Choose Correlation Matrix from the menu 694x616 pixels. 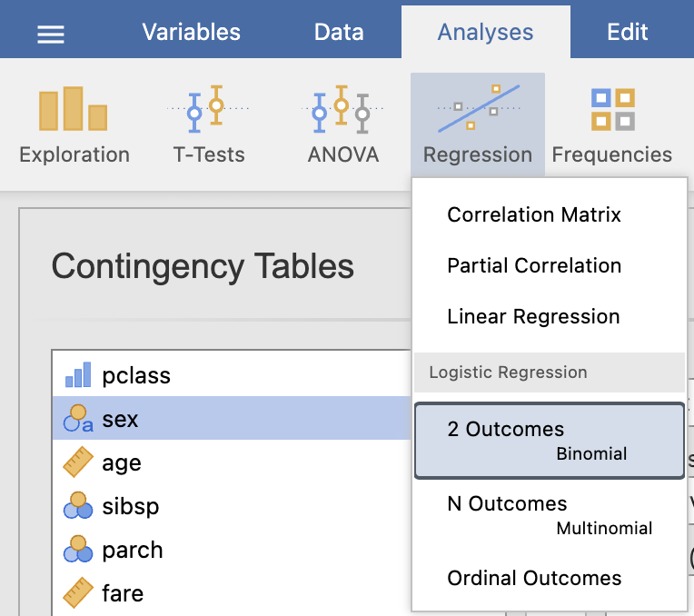534,214
